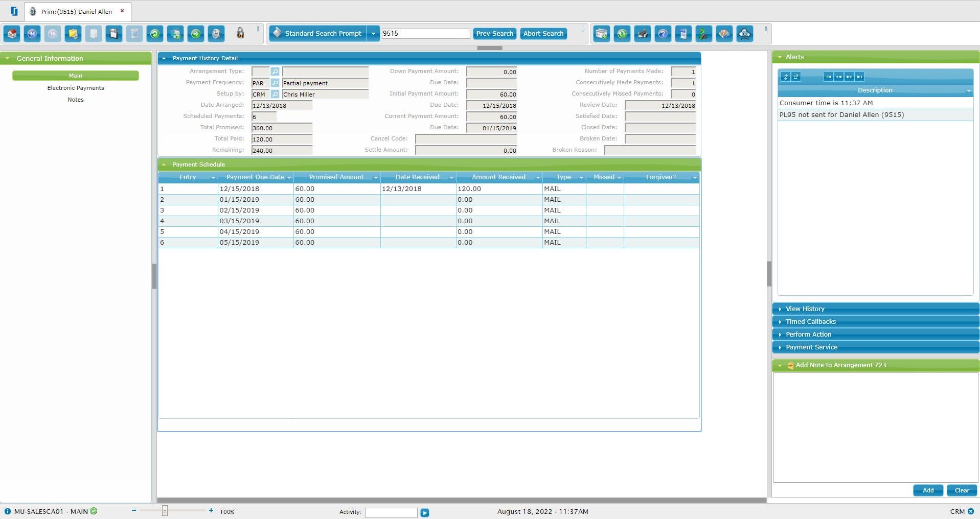Image resolution: width=980 pixels, height=519 pixels.
Task: Pop out the Alerts panel icon
Action: [796, 77]
